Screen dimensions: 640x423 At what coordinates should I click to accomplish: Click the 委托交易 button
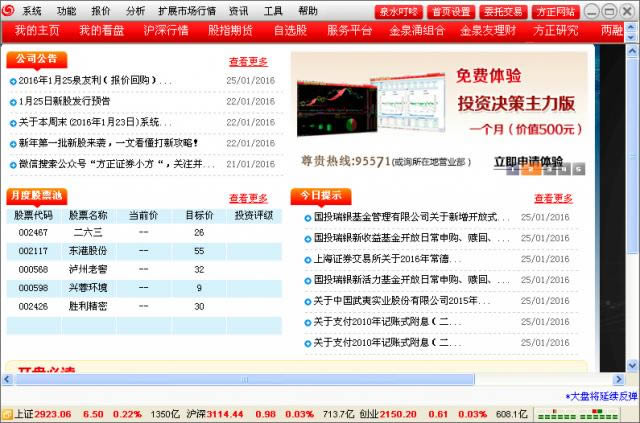coord(502,11)
